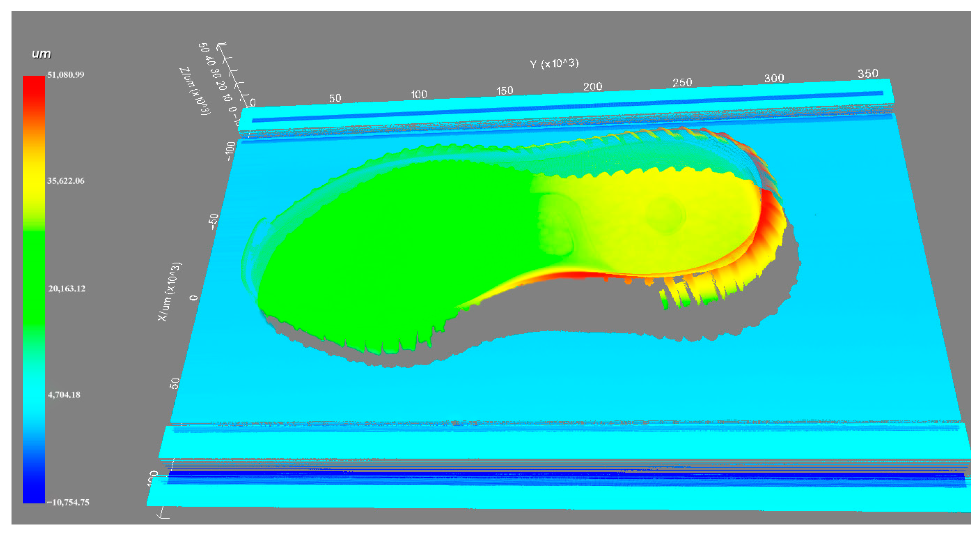
Task: Click the green midsection of the color bar
Action: [x=34, y=278]
